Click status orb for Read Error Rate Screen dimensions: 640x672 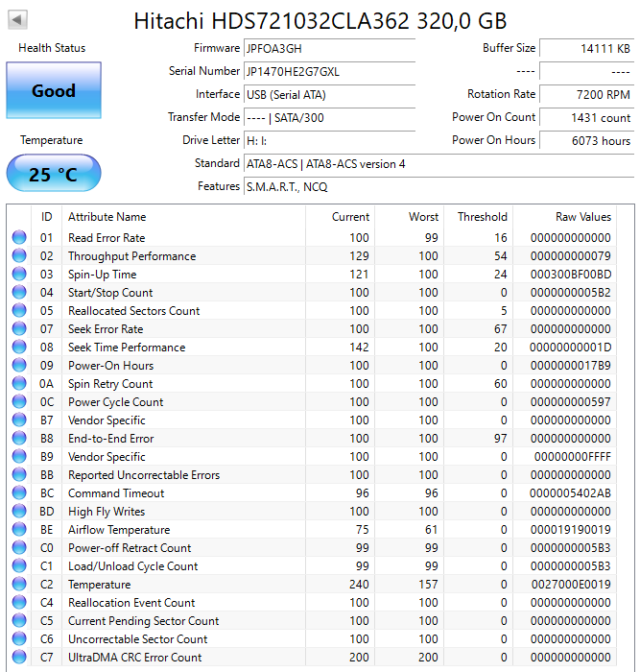pyautogui.click(x=19, y=238)
